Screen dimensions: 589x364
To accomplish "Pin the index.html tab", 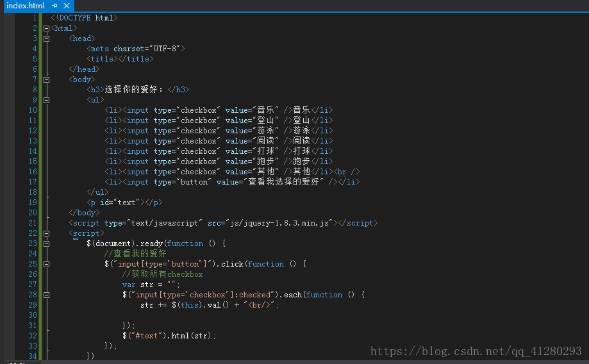I will tap(55, 6).
